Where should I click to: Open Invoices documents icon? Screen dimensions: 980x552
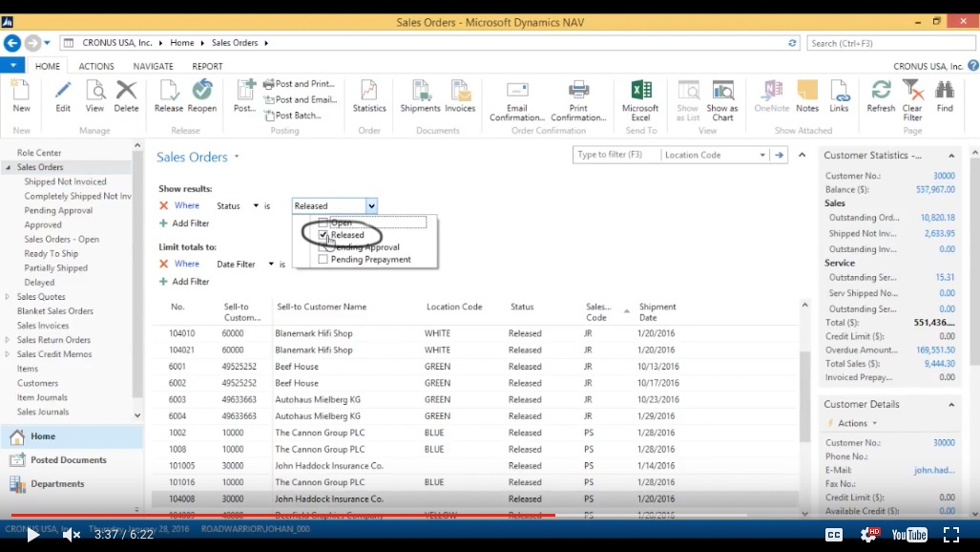[460, 91]
